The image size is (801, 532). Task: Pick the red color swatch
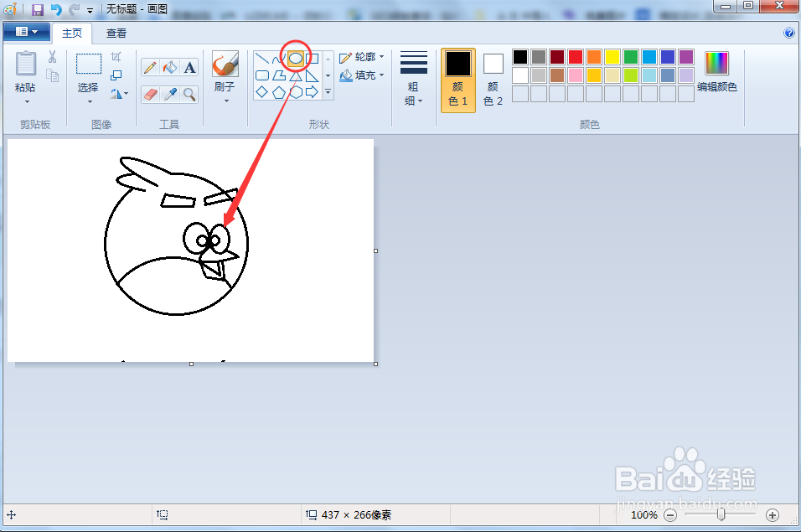click(x=576, y=57)
